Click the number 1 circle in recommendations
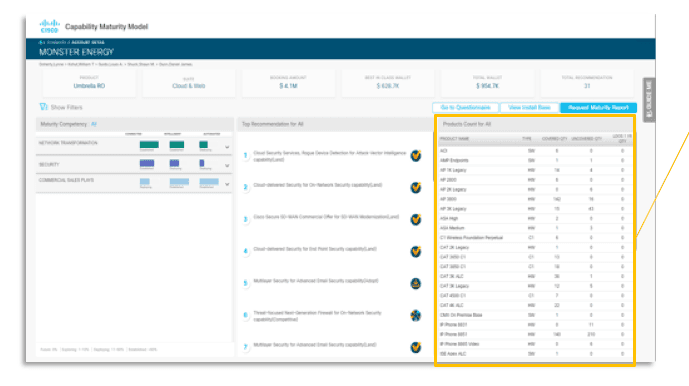Image resolution: width=689 pixels, height=386 pixels. 246,155
